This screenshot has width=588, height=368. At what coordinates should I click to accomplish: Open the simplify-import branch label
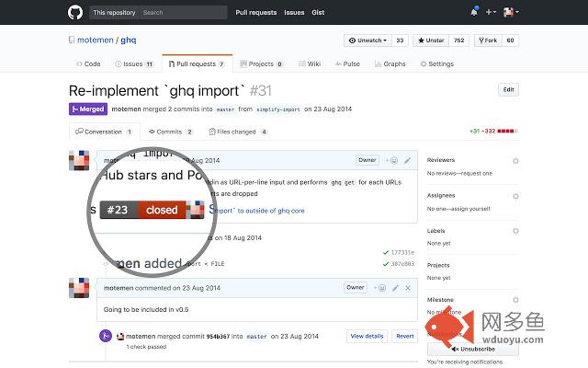pyautogui.click(x=278, y=109)
